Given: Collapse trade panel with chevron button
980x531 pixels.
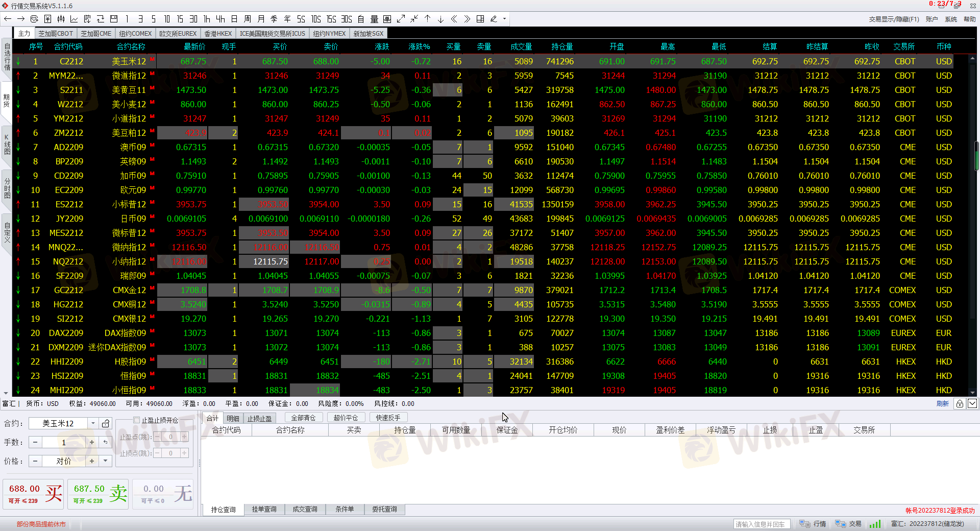Looking at the screenshot, I should click(x=972, y=403).
